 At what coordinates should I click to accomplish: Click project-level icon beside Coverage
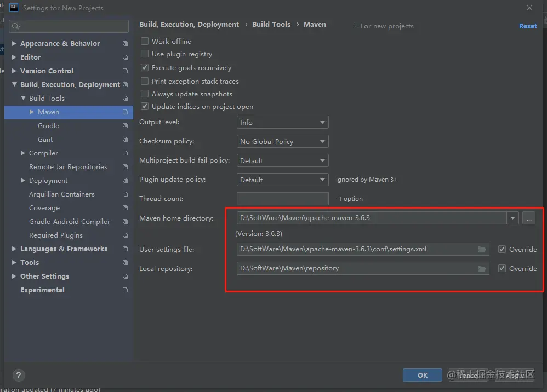125,207
